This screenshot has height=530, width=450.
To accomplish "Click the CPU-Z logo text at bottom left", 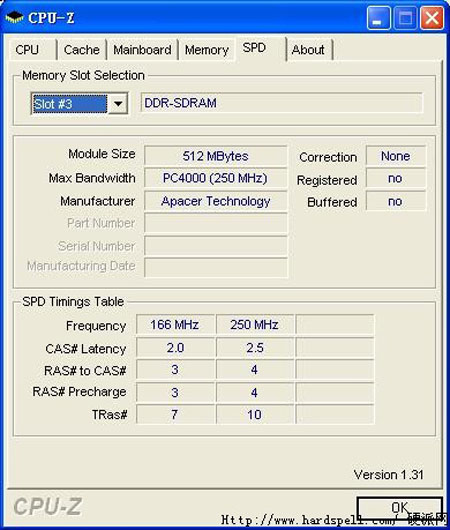I will pyautogui.click(x=48, y=506).
